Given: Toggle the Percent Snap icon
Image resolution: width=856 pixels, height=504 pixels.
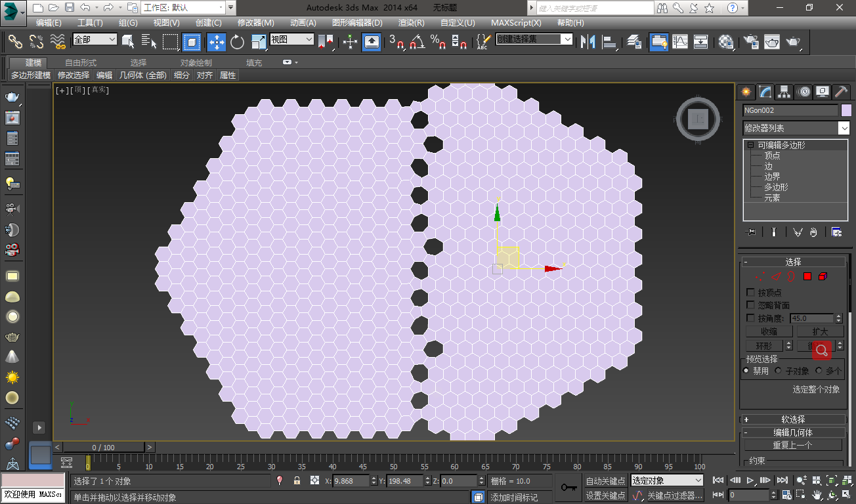Looking at the screenshot, I should coord(437,41).
